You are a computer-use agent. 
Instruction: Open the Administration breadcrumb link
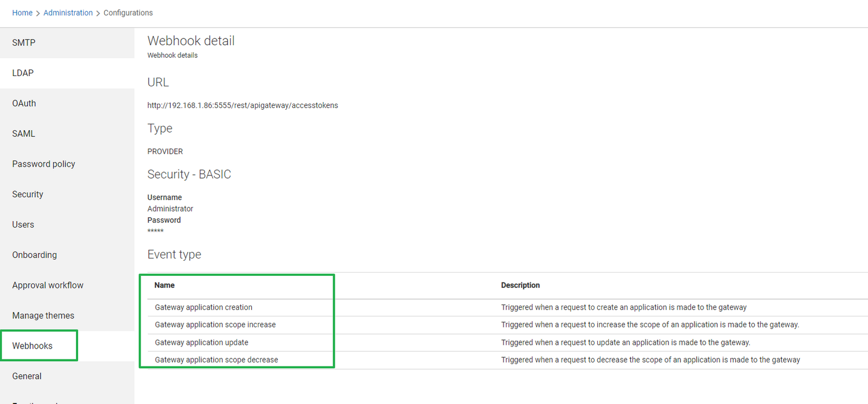click(x=68, y=12)
